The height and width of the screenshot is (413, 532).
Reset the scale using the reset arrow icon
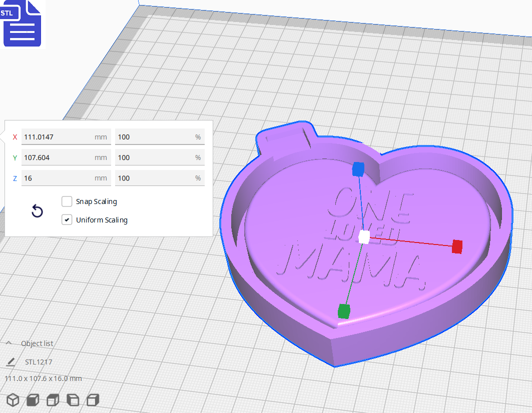tap(37, 211)
